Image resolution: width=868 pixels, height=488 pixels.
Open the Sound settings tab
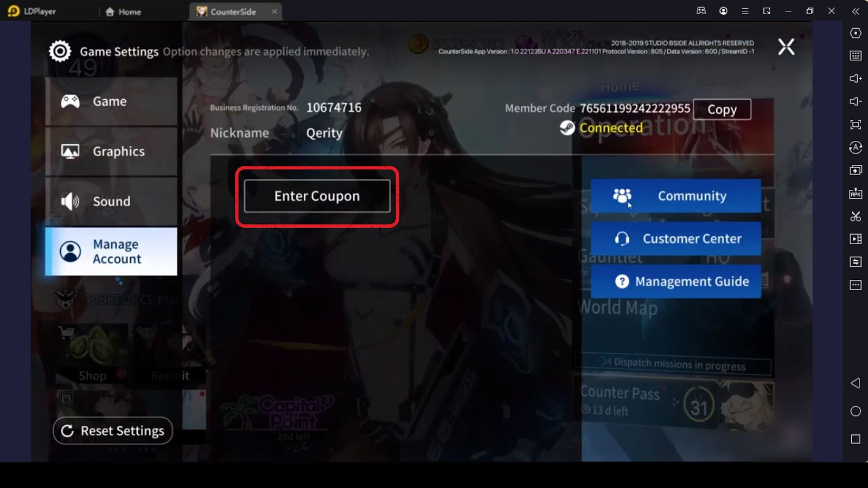[111, 201]
